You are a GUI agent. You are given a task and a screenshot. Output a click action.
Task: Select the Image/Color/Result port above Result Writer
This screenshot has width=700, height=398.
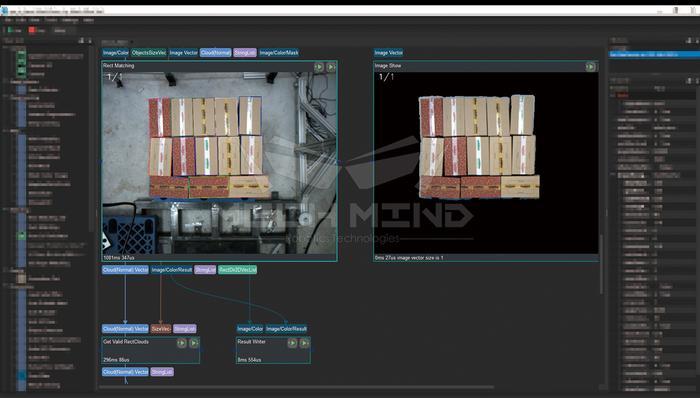286,329
